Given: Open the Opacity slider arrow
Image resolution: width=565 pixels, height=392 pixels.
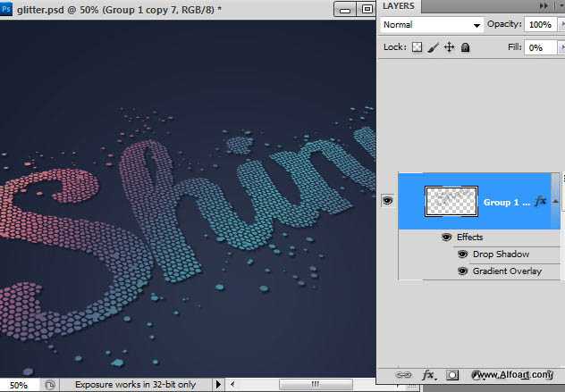Looking at the screenshot, I should point(560,25).
